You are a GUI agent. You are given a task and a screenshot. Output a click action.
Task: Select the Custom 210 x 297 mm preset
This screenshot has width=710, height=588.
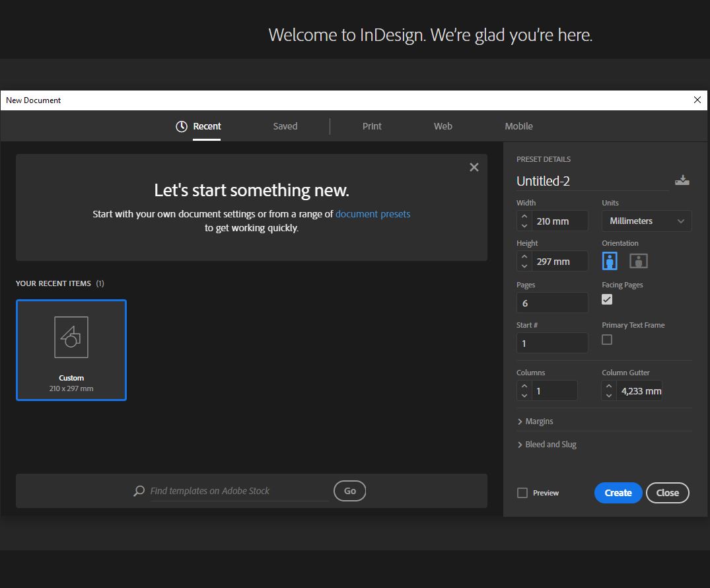click(x=71, y=350)
